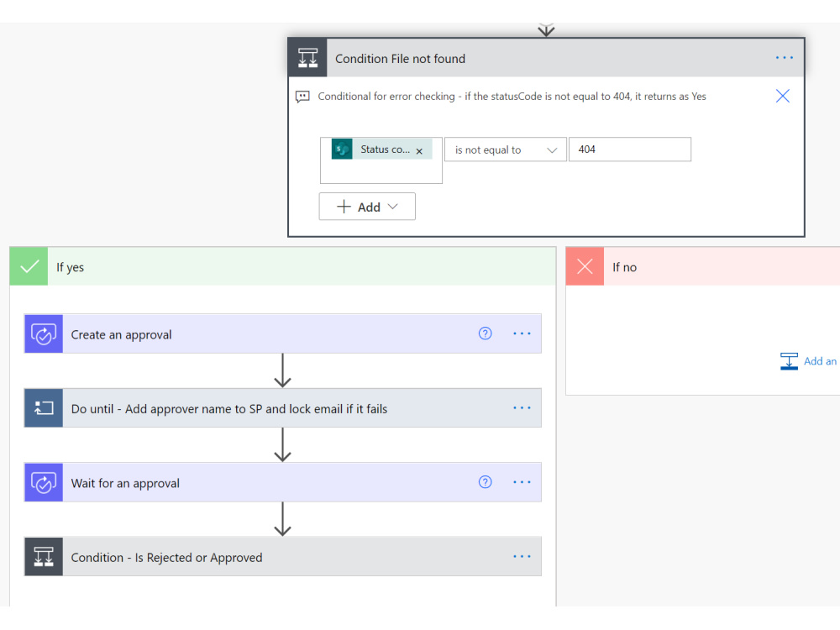The width and height of the screenshot is (840, 630).
Task: Expand the Add condition row dropdown
Action: click(367, 207)
